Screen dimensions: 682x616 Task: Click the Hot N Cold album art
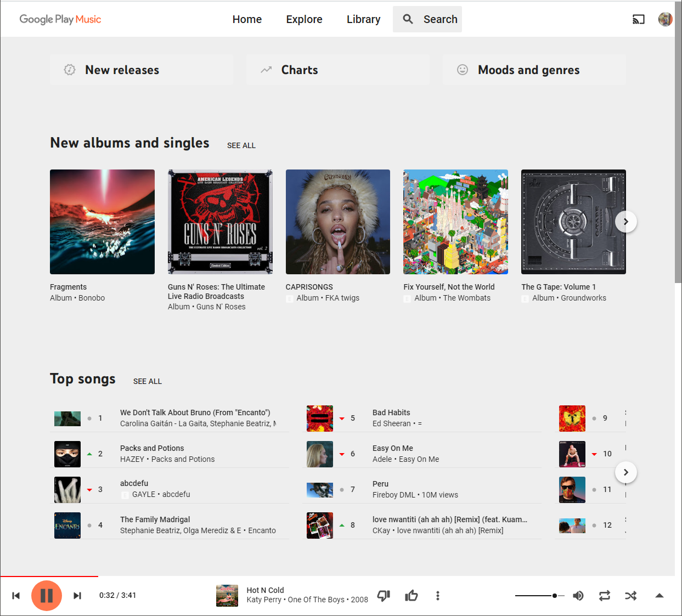[227, 596]
